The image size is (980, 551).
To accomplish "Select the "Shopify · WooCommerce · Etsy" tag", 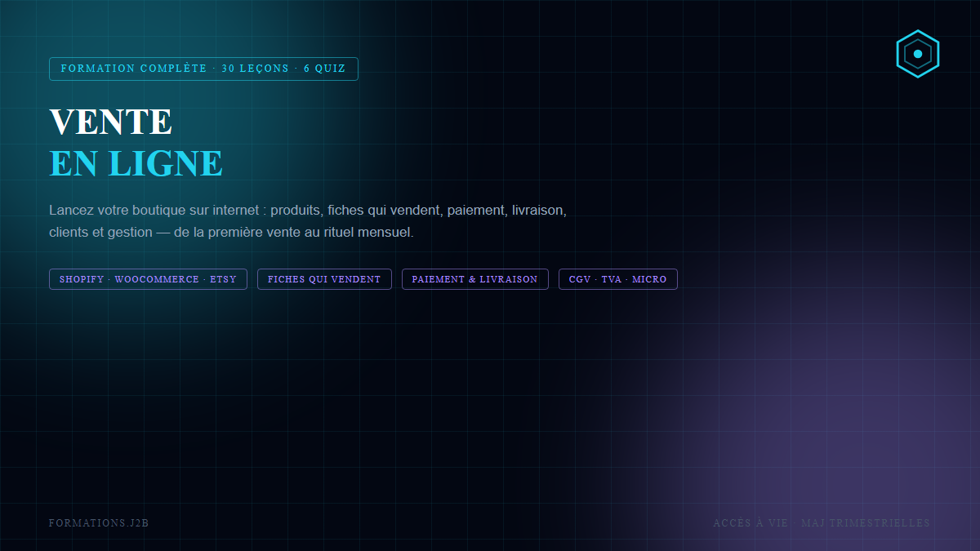I will pos(148,279).
